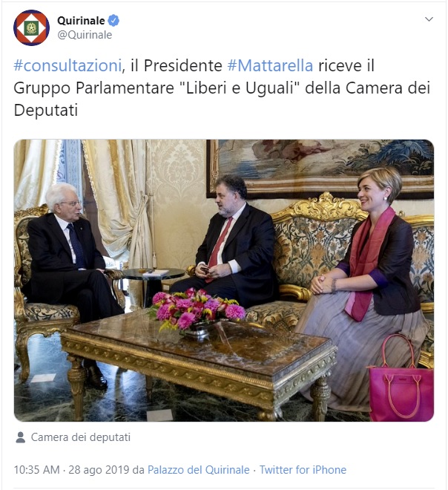View tagged account Camera dei deputati
Screen dimensions: 448x490
tap(81, 437)
